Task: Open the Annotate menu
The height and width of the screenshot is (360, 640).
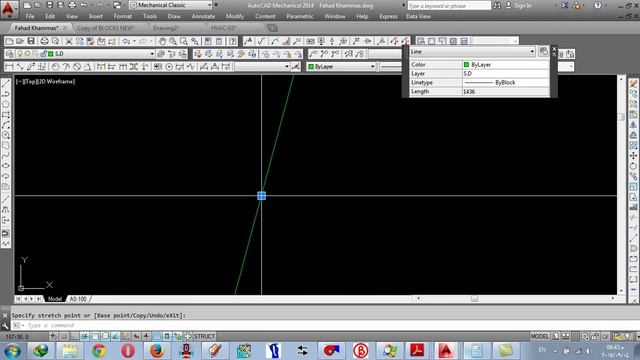Action: 203,16
